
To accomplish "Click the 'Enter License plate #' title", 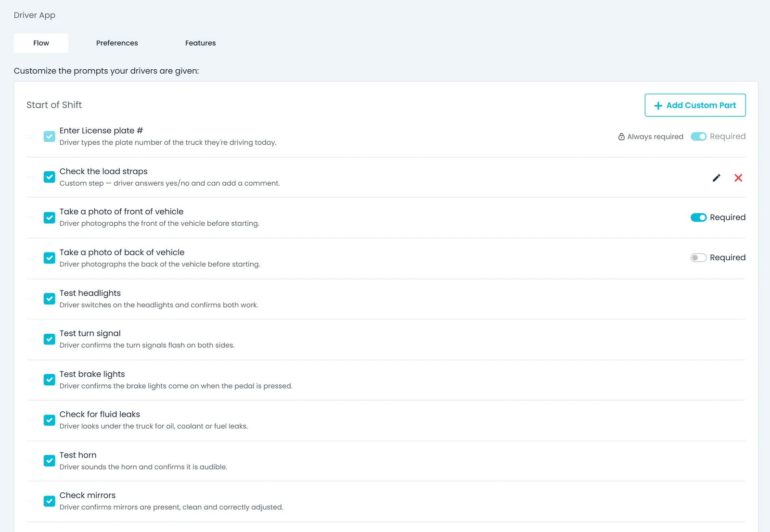I will 101,130.
